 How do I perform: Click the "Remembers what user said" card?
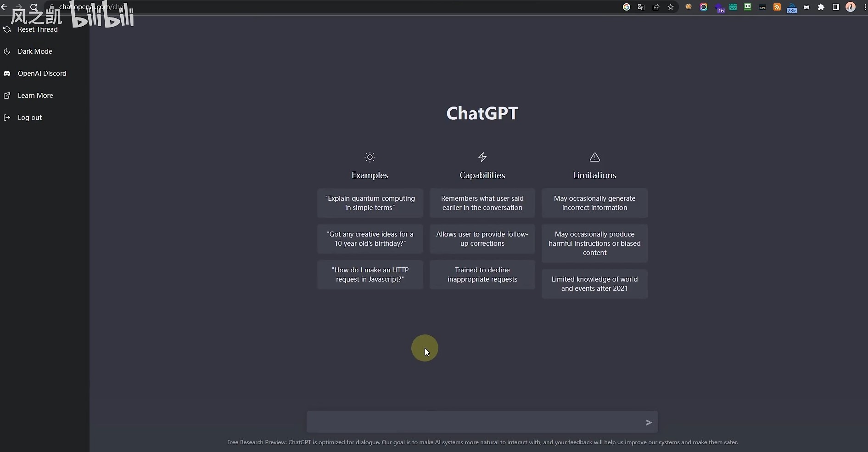coord(482,203)
